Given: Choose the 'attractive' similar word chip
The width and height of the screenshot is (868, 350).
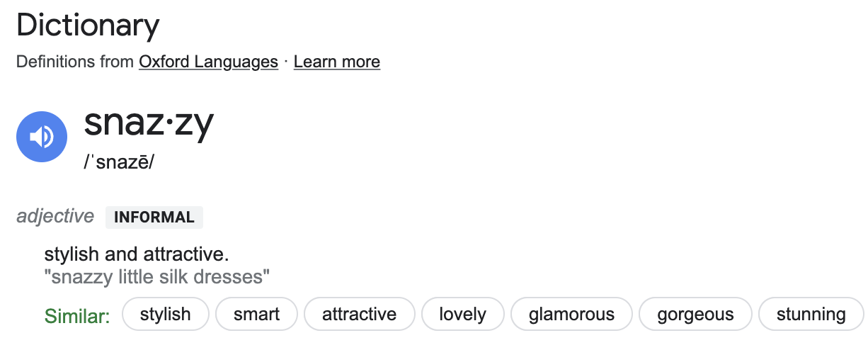Looking at the screenshot, I should [x=359, y=315].
